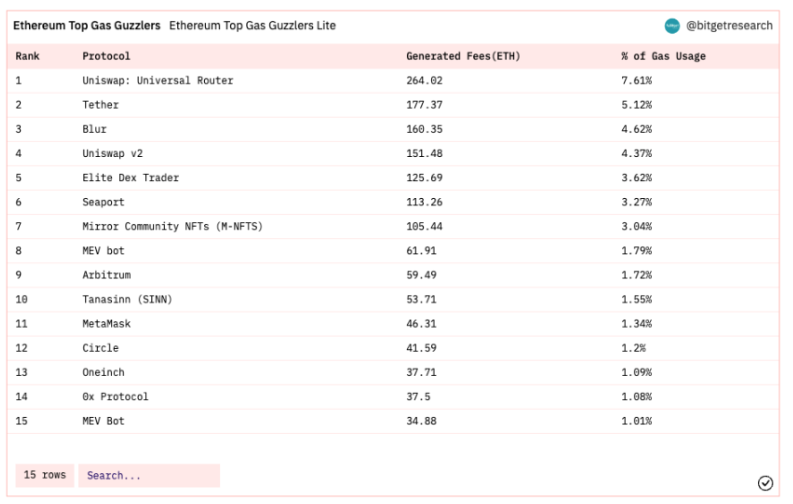Select the Uniswap v2 cell
Screen dimensions: 793x504
pyautogui.click(x=113, y=153)
